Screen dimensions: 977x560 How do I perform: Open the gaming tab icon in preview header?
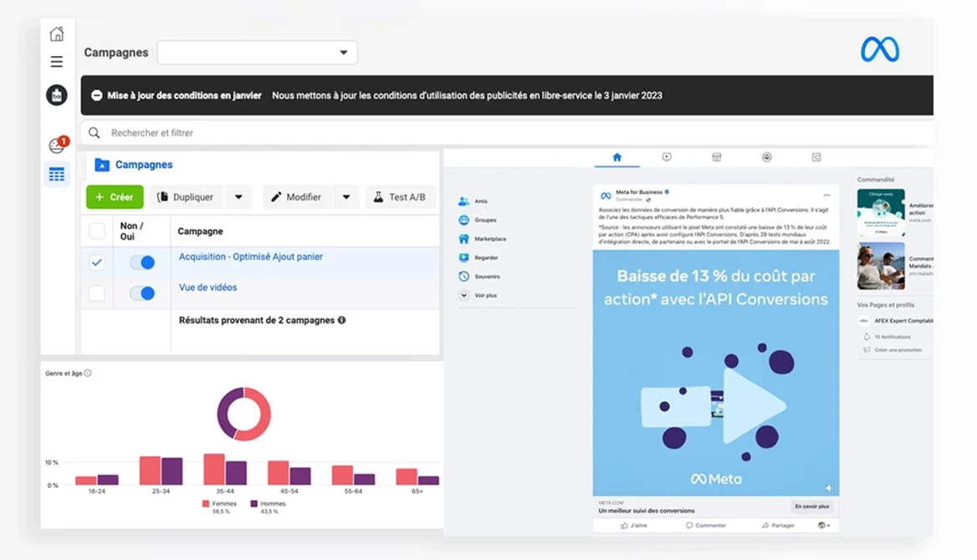pos(816,157)
